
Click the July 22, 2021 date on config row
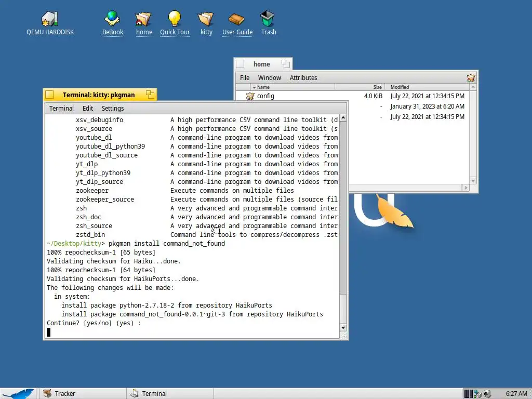coord(427,96)
